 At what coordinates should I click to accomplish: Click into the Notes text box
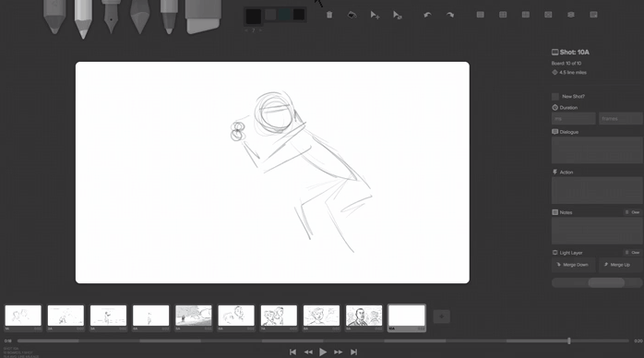pos(597,231)
